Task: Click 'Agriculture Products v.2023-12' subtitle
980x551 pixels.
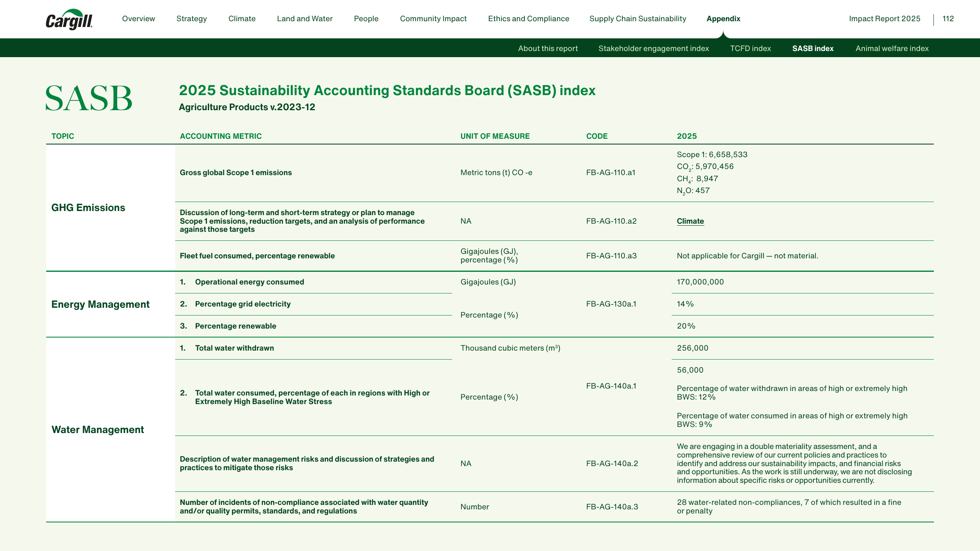Action: pos(247,107)
